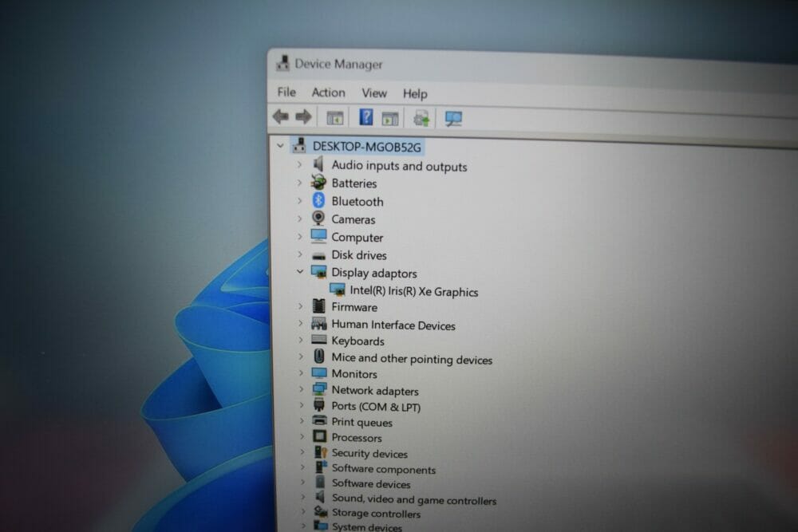Viewport: 798px width, 532px height.
Task: Click the Back arrow toolbar icon
Action: point(280,116)
